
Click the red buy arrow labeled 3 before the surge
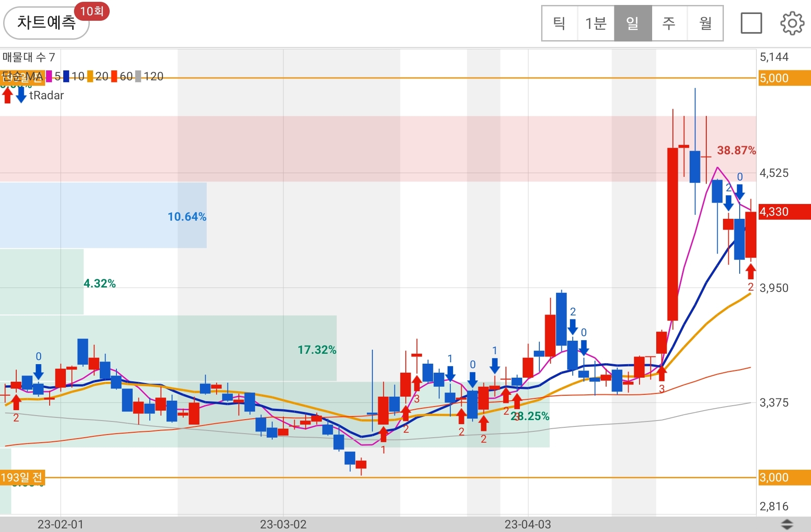click(x=662, y=374)
